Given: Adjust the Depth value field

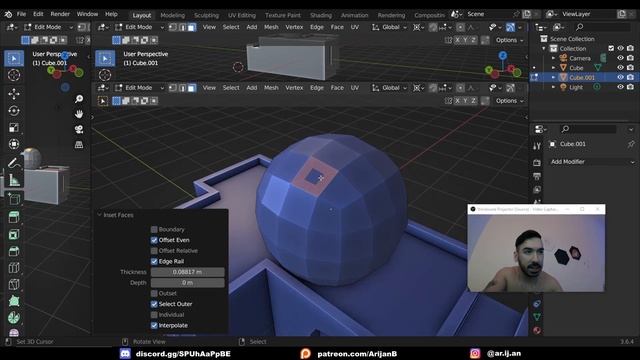Looking at the screenshot, I should [x=187, y=282].
